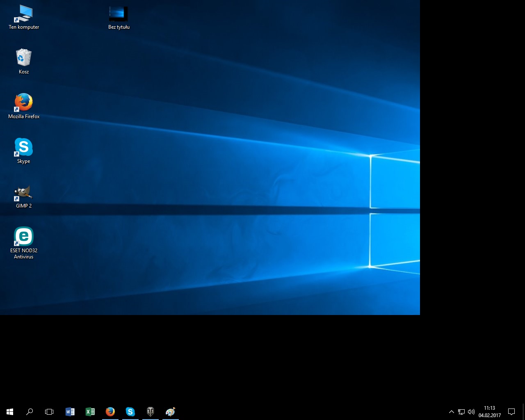Launch Word from the taskbar
525x420 pixels.
point(70,411)
